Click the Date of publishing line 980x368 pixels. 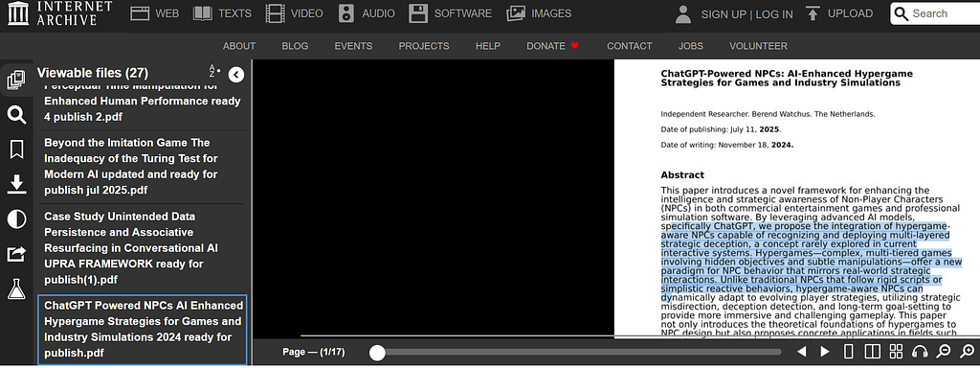pos(721,129)
